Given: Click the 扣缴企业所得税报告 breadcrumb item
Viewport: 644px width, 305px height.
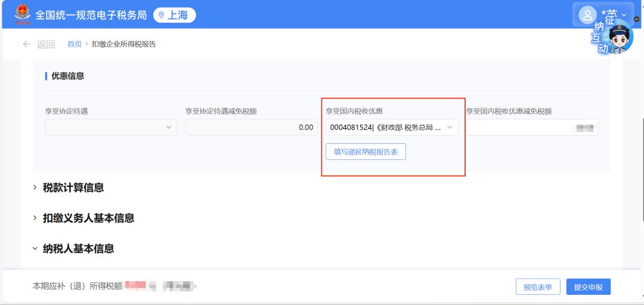Looking at the screenshot, I should coord(123,44).
